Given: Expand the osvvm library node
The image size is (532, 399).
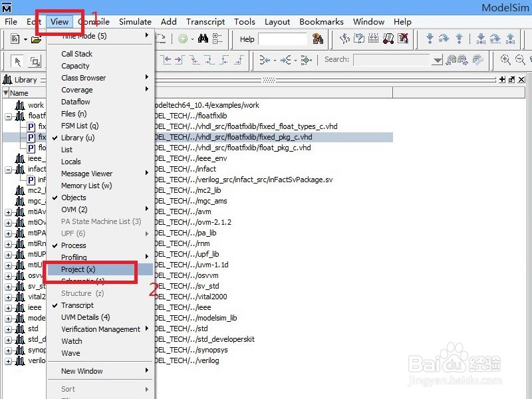Looking at the screenshot, I should pos(8,276).
